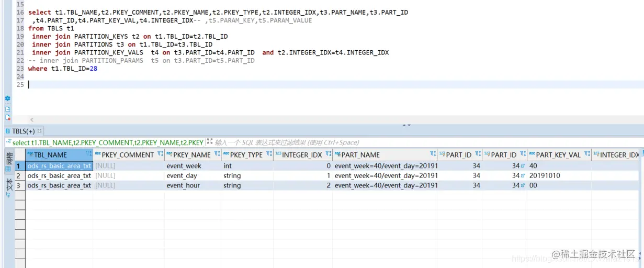The height and width of the screenshot is (268, 644).
Task: Click the event_day cell
Action: (193, 176)
